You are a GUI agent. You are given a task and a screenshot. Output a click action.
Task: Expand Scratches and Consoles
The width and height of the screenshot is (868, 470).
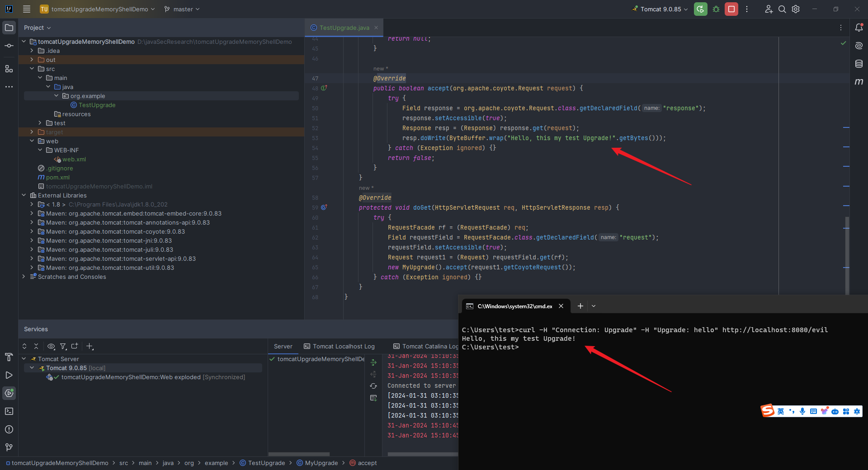click(24, 277)
